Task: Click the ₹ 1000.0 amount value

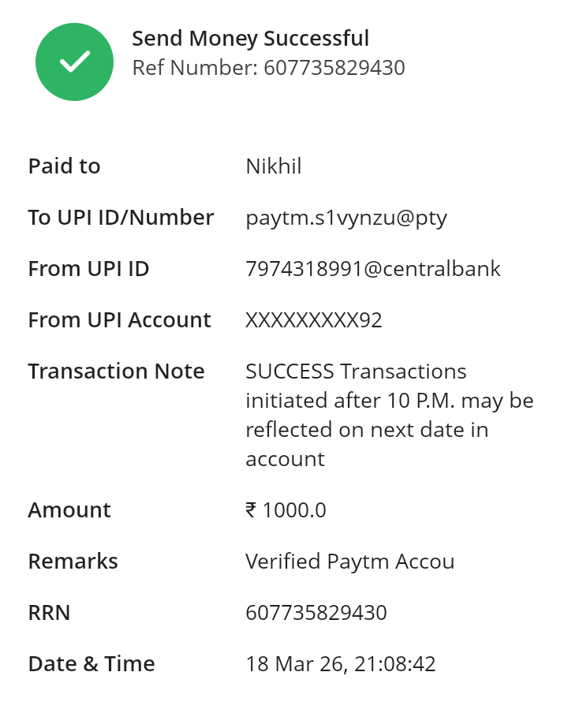Action: (286, 510)
